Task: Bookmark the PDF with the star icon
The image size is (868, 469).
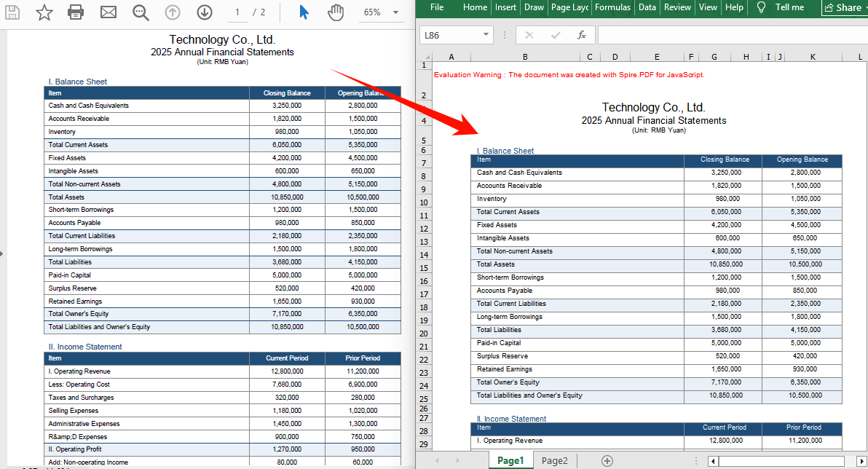Action: click(x=44, y=12)
